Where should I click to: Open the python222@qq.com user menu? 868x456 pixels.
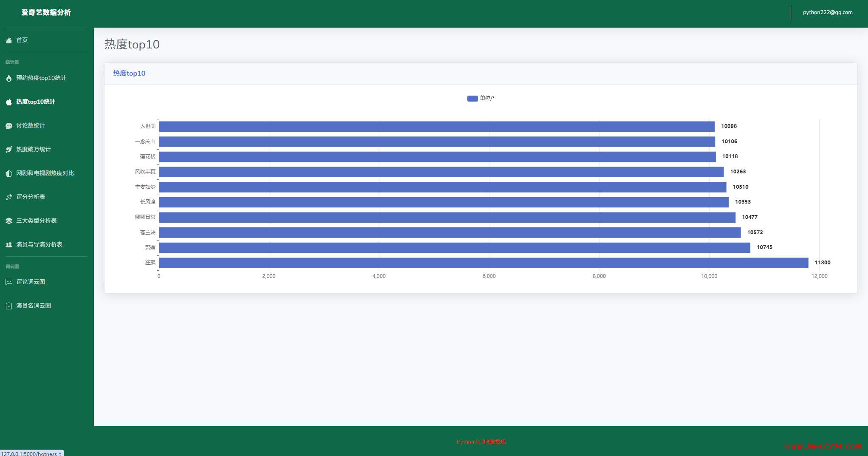(x=827, y=12)
